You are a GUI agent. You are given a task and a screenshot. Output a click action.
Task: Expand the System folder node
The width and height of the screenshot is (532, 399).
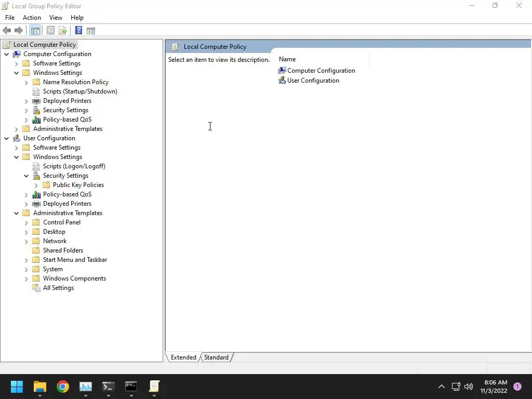click(26, 270)
